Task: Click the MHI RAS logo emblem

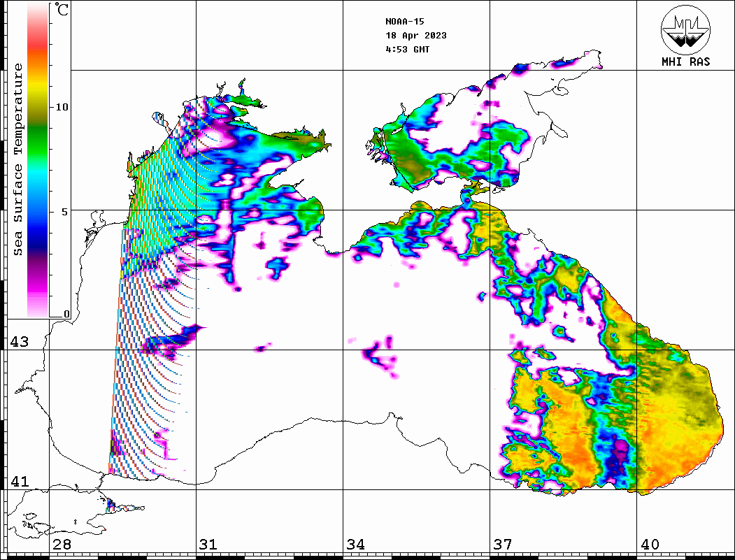Action: (x=686, y=29)
